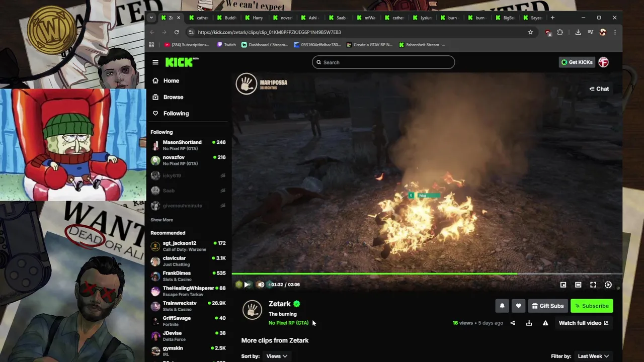Open offline channel icky619
The image size is (644, 362).
pyautogui.click(x=188, y=175)
